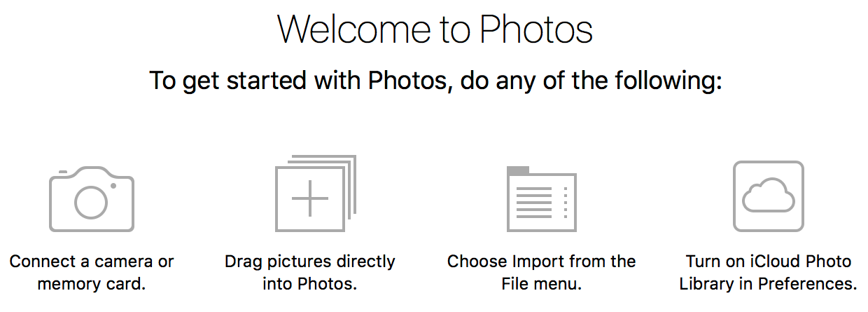The image size is (868, 312).
Task: Click "Choose Import from the File menu." caption
Action: pos(542,273)
